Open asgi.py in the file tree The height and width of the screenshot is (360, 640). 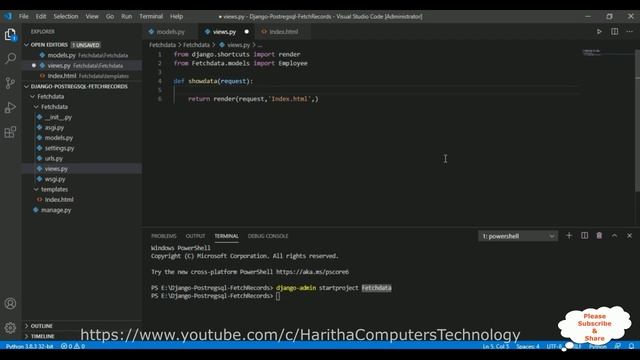click(82, 127)
